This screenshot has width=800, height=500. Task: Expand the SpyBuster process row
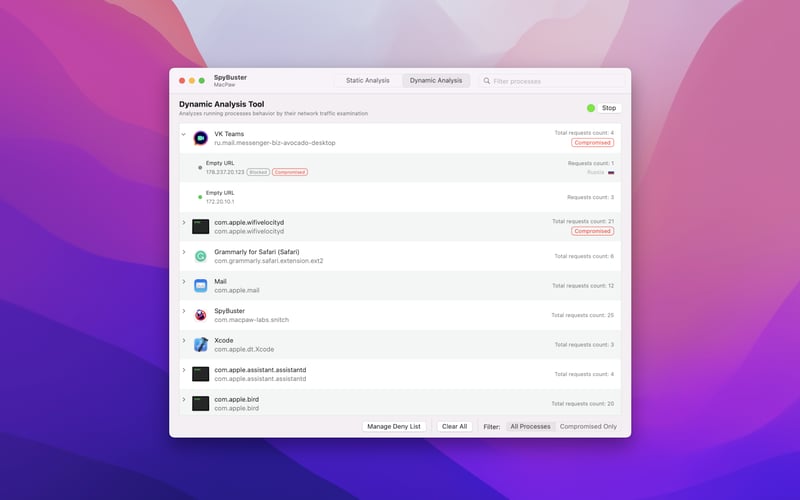click(184, 311)
